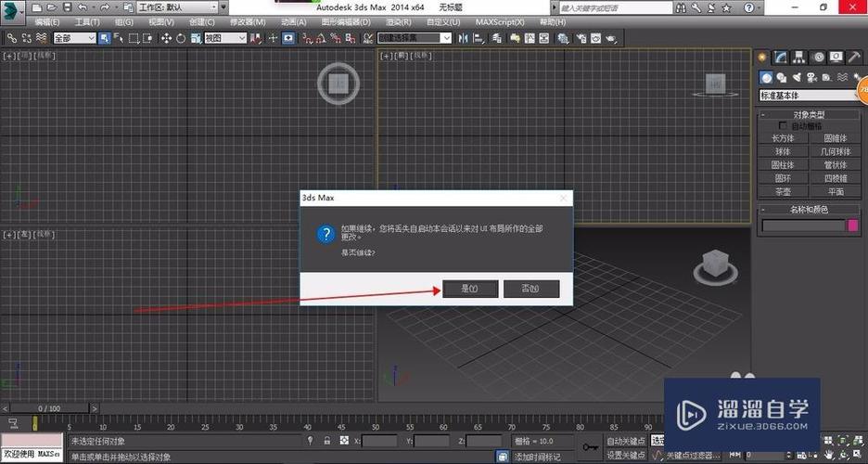
Task: Click the Unlink Selection icon
Action: click(27, 38)
